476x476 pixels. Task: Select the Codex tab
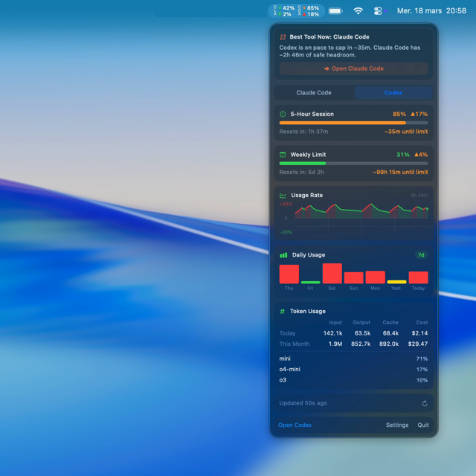coord(393,92)
